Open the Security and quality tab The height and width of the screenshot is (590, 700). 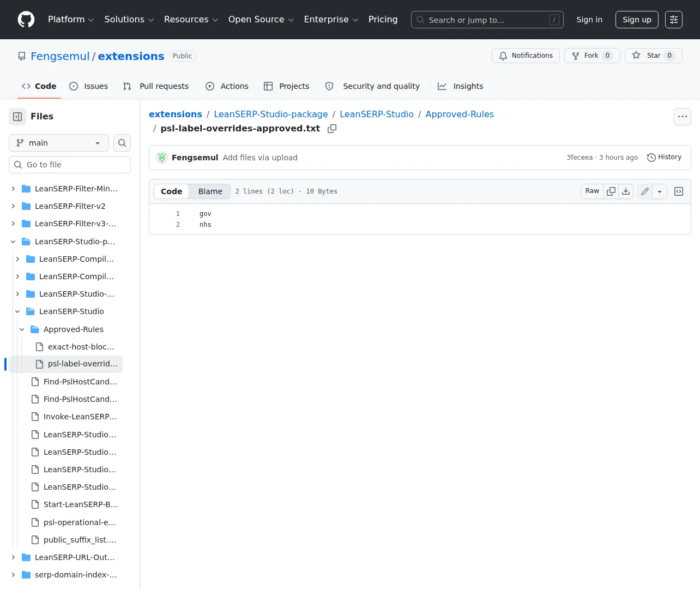click(x=372, y=86)
